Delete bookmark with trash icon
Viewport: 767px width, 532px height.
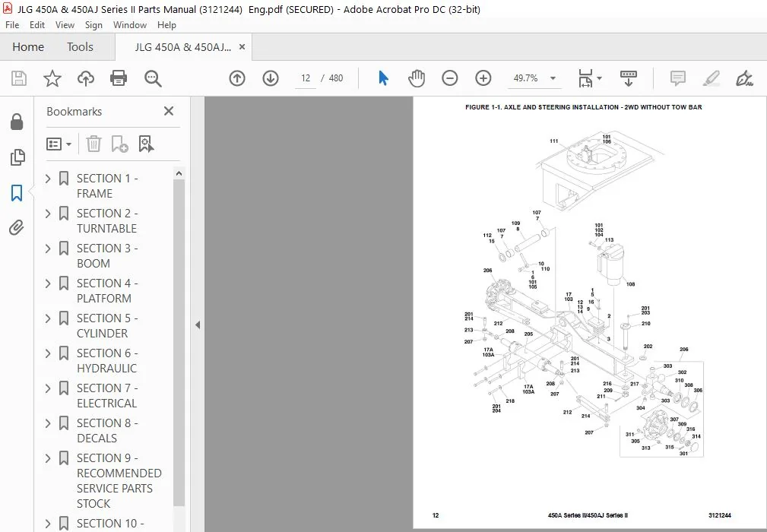pos(93,144)
